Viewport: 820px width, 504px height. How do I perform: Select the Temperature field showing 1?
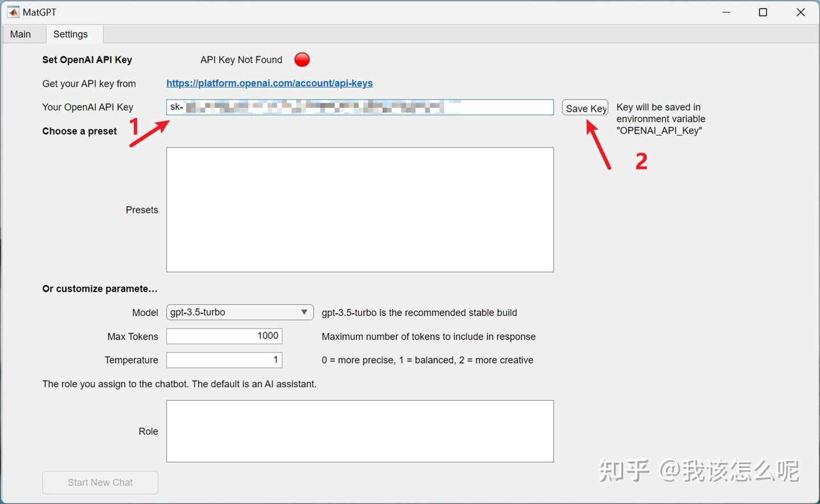coord(224,360)
